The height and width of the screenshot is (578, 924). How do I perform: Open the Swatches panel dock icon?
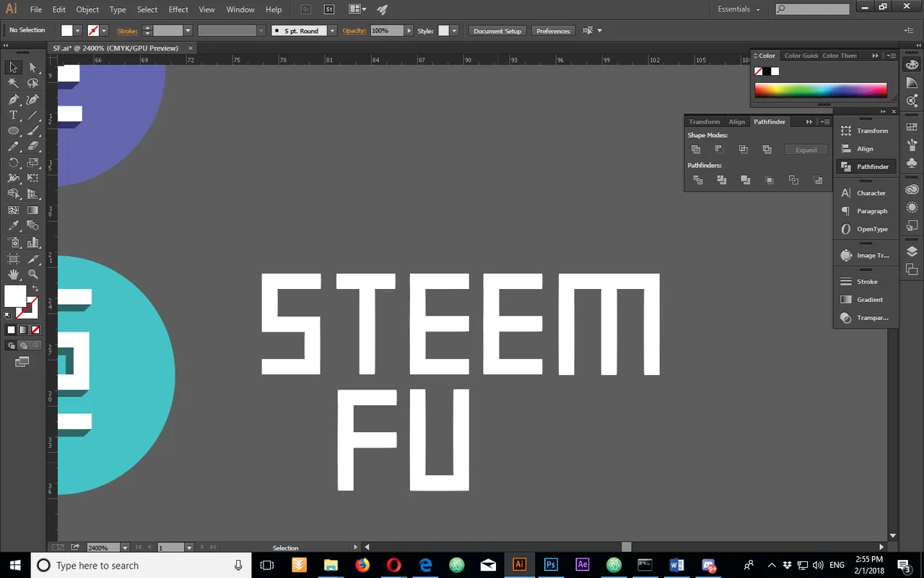(912, 127)
